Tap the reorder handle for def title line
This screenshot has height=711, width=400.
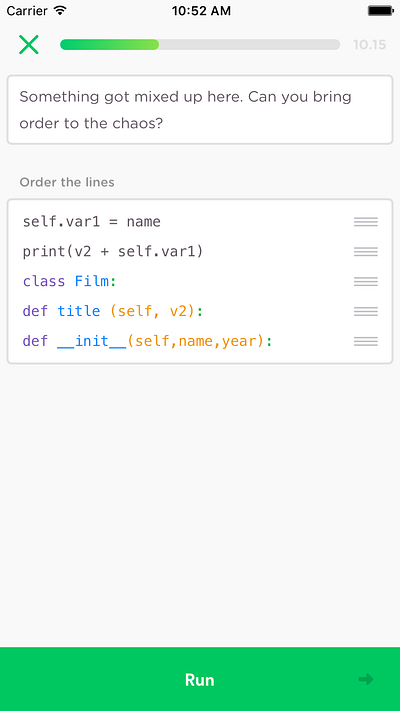click(x=366, y=312)
